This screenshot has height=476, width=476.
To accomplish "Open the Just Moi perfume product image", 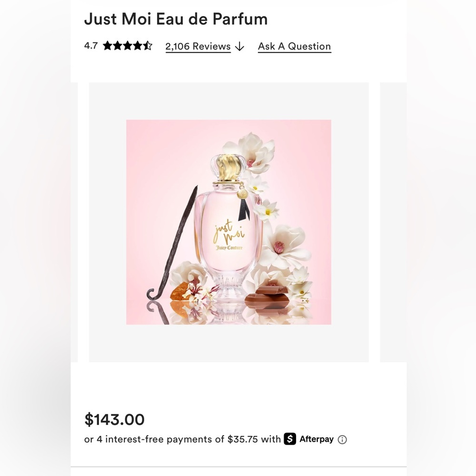I will pos(228,222).
